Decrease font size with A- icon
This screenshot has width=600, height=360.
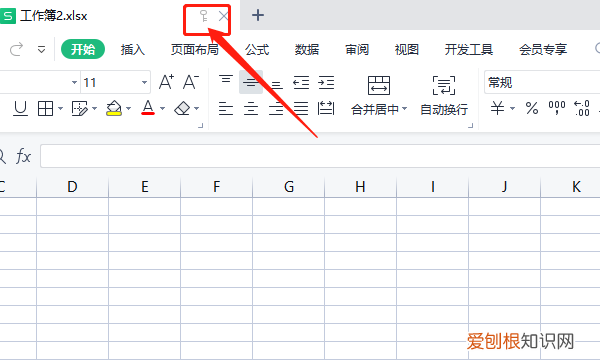pos(191,82)
